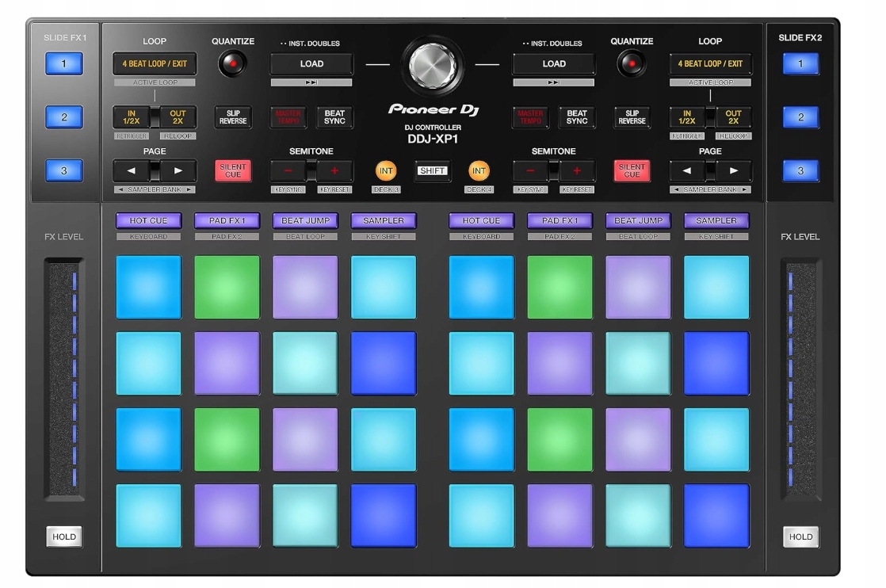Activate right deck 4 BEAT LOOP / EXIT
886x588 pixels.
[x=710, y=64]
